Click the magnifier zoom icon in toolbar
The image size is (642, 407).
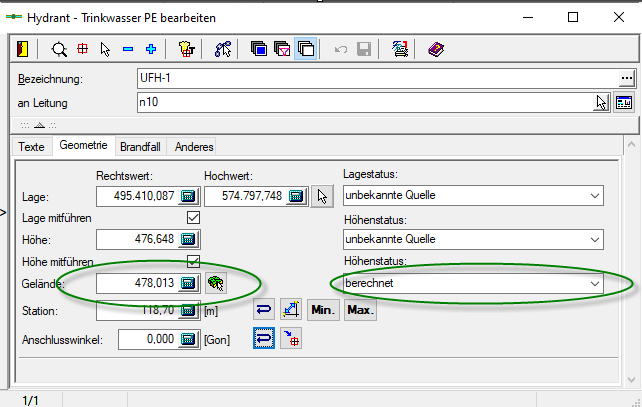(60, 48)
